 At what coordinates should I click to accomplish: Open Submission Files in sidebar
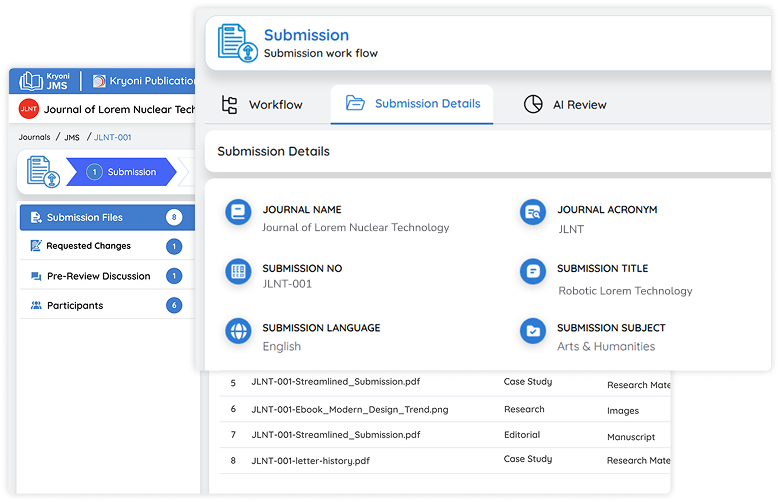[85, 217]
